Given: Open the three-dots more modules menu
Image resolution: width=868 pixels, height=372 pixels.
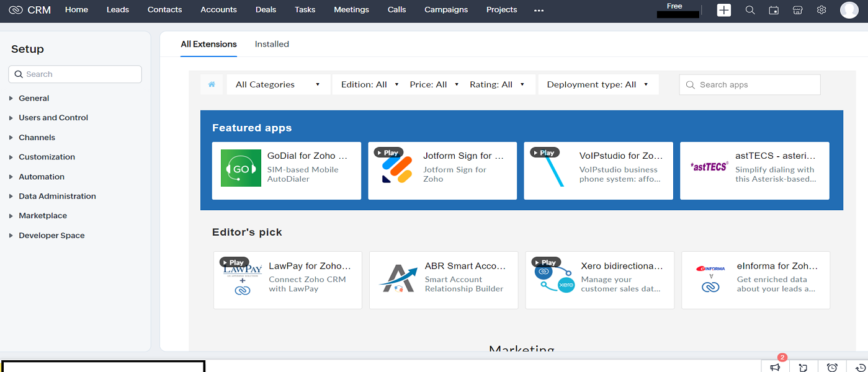Looking at the screenshot, I should [x=539, y=11].
